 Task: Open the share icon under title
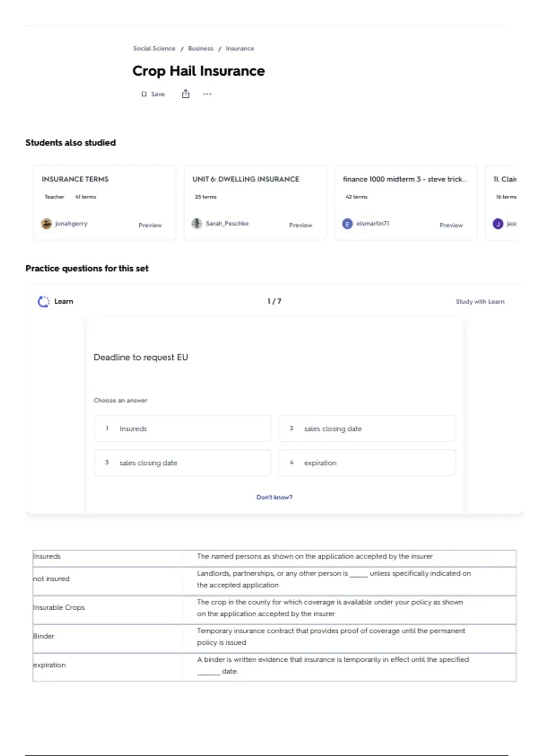click(186, 94)
